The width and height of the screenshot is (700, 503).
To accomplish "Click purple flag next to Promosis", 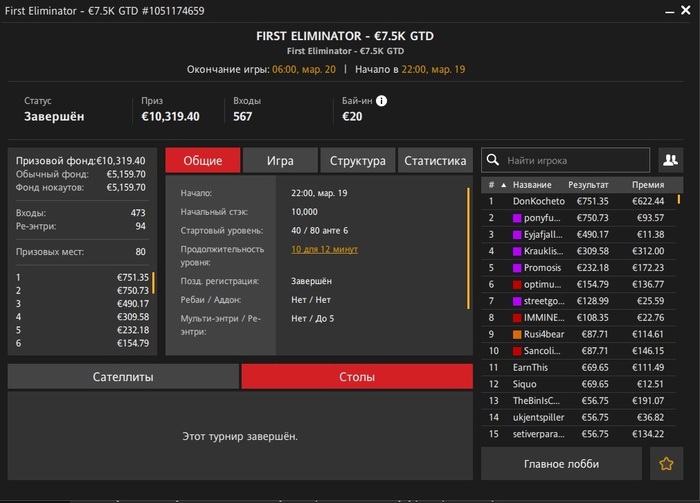I will [x=517, y=268].
